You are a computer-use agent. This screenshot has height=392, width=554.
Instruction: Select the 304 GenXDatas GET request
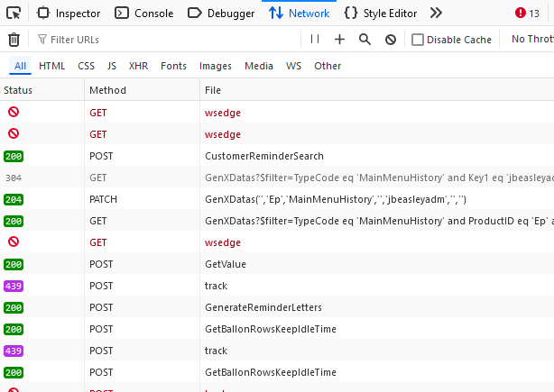tap(277, 178)
